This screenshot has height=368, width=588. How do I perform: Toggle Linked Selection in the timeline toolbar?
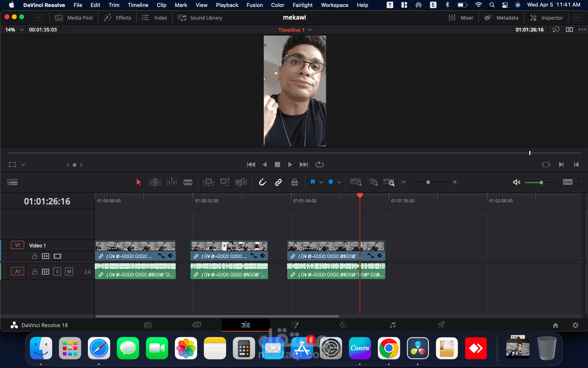pos(278,182)
